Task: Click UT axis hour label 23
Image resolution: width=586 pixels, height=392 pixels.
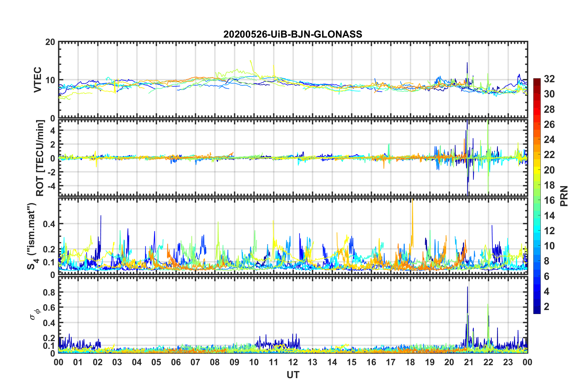Action: pos(508,362)
